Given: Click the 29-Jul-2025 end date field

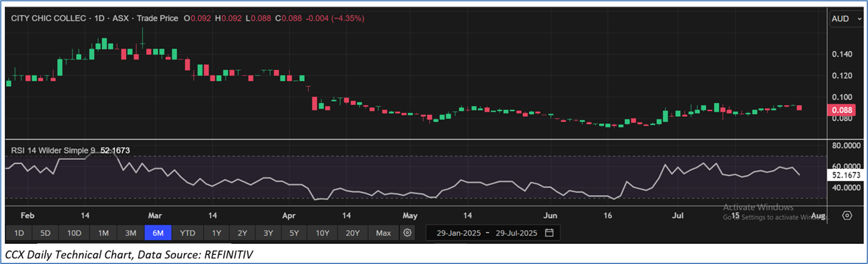Looking at the screenshot, I should [512, 232].
